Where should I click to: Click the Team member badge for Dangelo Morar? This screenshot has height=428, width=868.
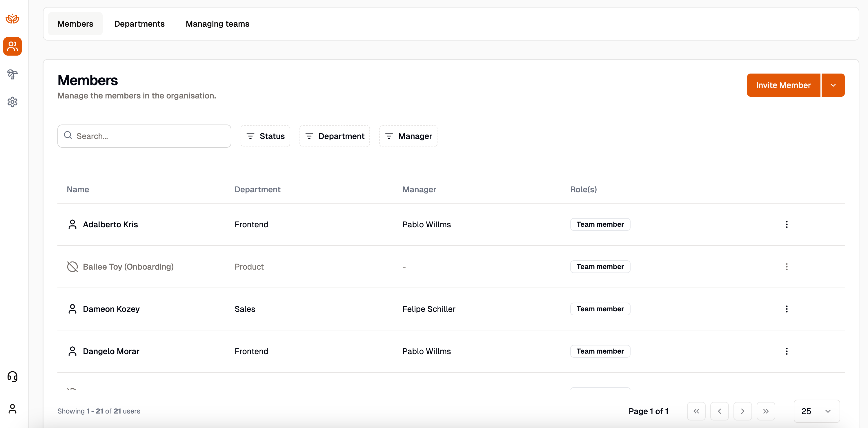(x=600, y=351)
